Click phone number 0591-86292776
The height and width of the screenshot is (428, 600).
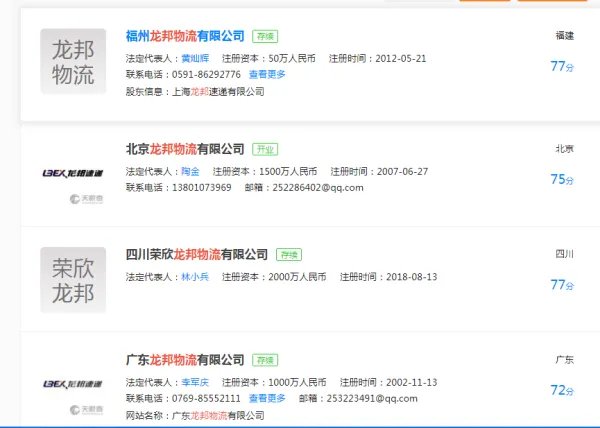point(206,74)
